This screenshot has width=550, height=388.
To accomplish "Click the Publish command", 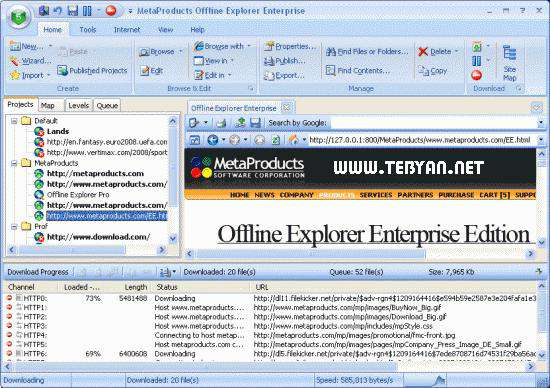I will [284, 61].
